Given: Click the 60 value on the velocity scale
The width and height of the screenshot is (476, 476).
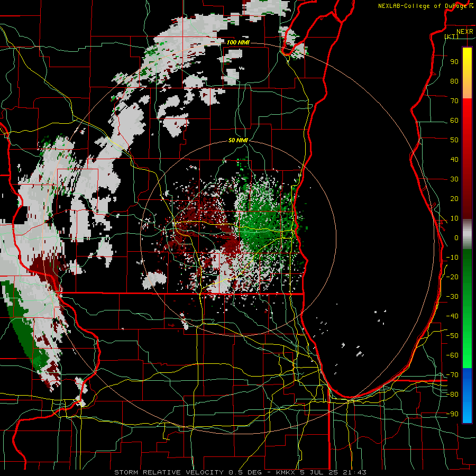Looking at the screenshot, I should click(x=454, y=120).
